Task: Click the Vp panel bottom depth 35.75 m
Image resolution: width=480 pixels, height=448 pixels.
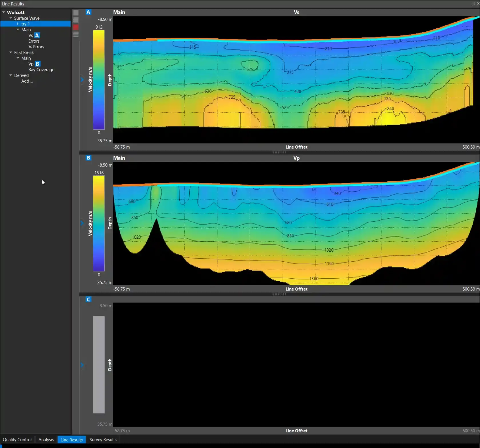Action: [x=105, y=283]
